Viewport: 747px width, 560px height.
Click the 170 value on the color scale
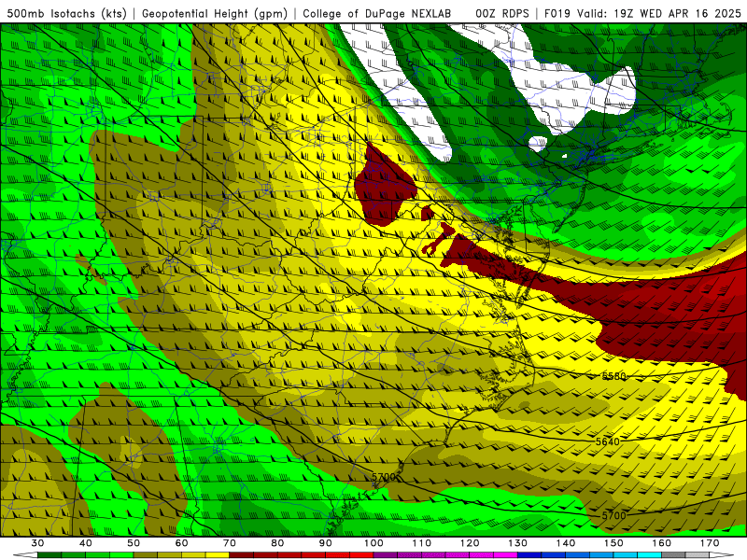click(x=710, y=543)
